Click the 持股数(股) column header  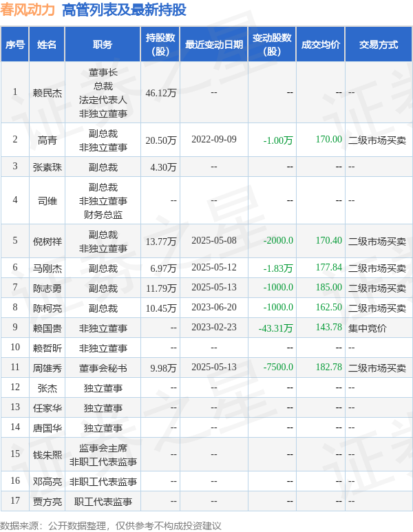tap(160, 45)
